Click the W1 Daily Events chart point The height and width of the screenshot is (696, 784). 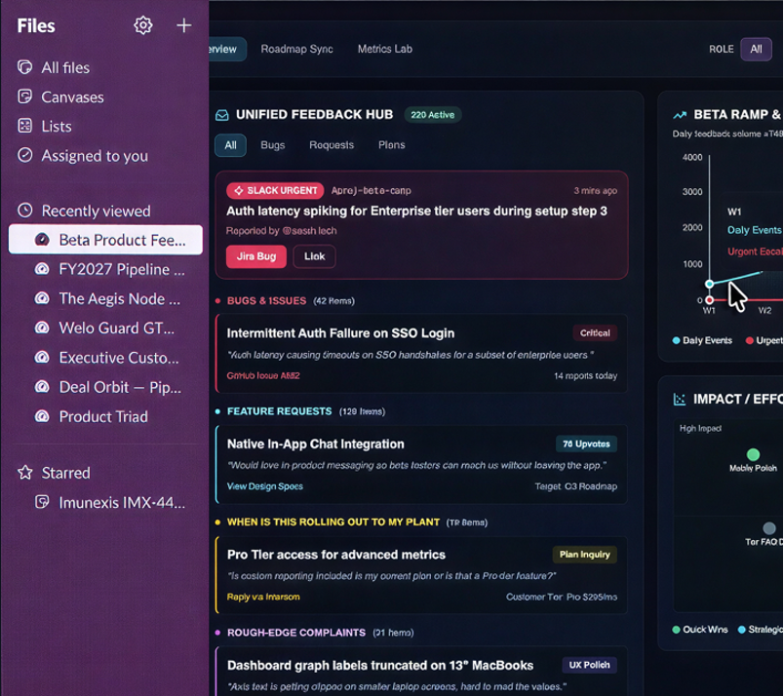[709, 284]
